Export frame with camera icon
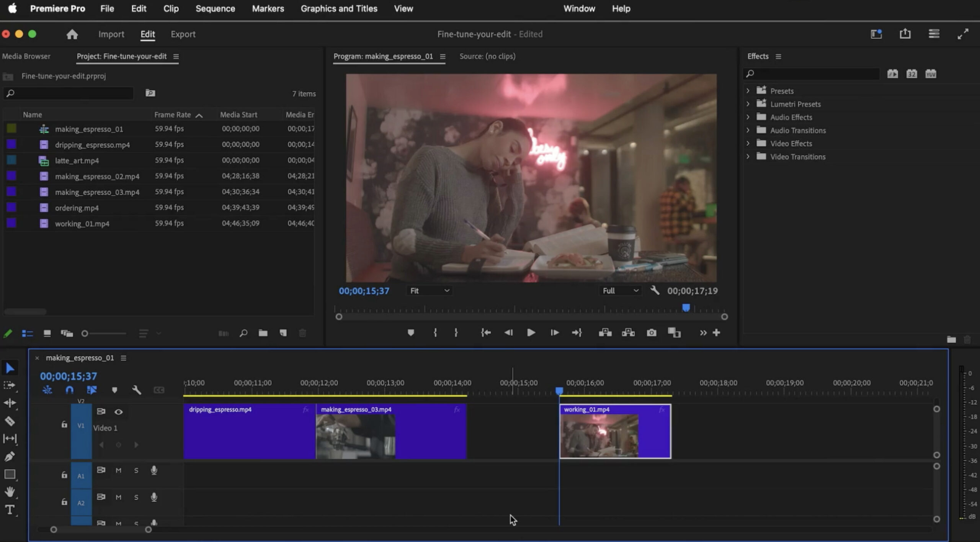The image size is (980, 542). [652, 332]
